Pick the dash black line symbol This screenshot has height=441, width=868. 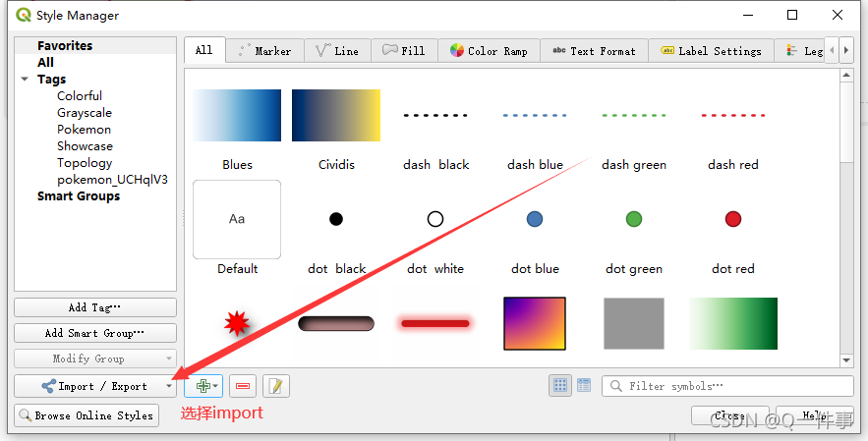coord(435,115)
